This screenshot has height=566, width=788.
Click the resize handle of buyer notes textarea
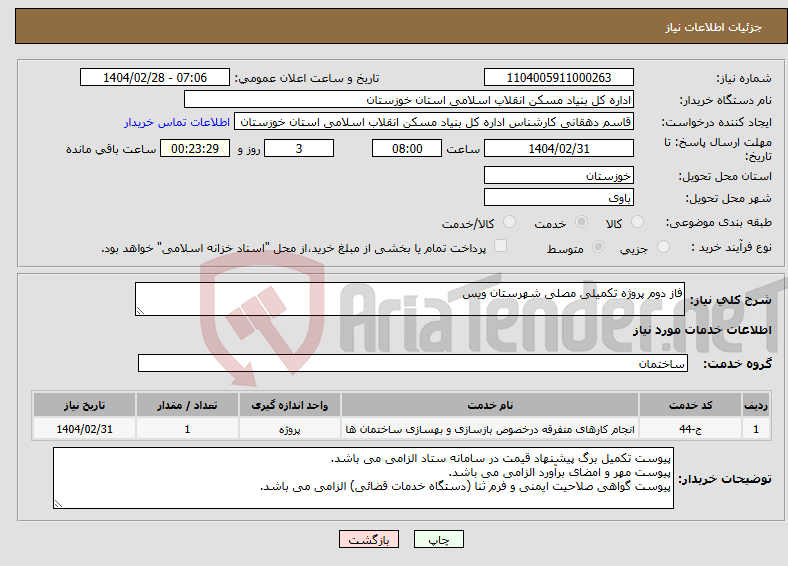pos(58,503)
